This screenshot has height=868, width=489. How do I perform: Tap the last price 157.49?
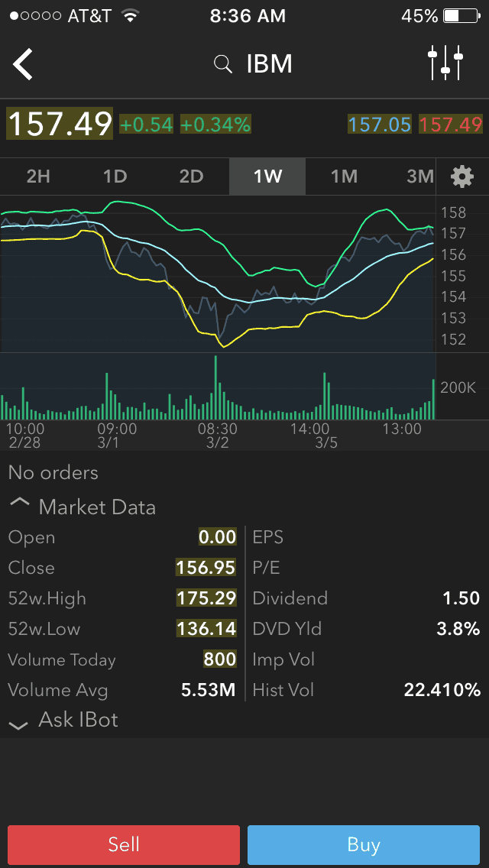tap(60, 124)
